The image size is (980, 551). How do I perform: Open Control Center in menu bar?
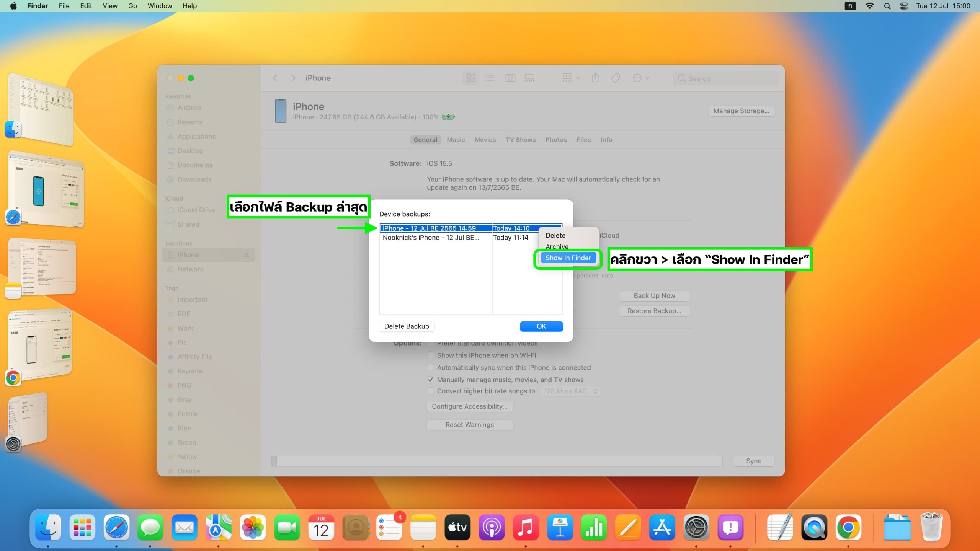tap(904, 6)
